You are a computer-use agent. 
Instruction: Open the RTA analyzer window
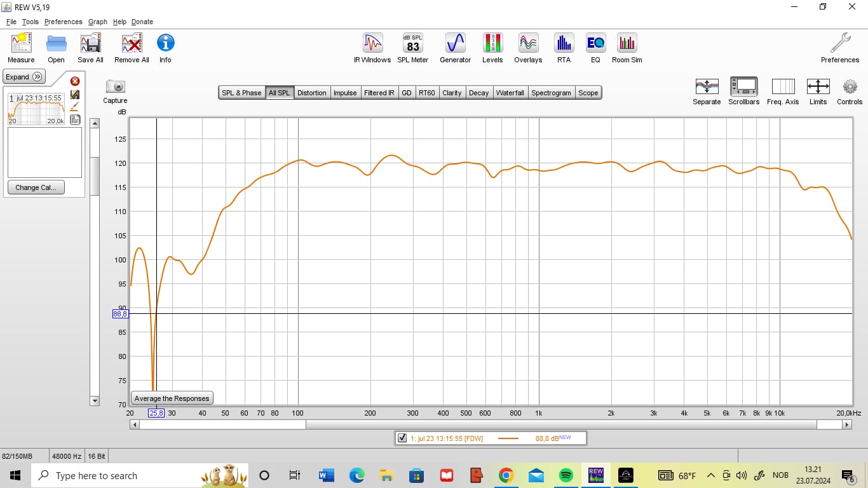pos(564,44)
